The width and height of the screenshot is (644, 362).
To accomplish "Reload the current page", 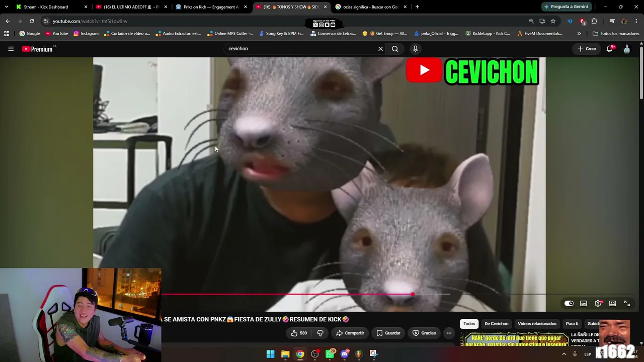I will [x=32, y=21].
